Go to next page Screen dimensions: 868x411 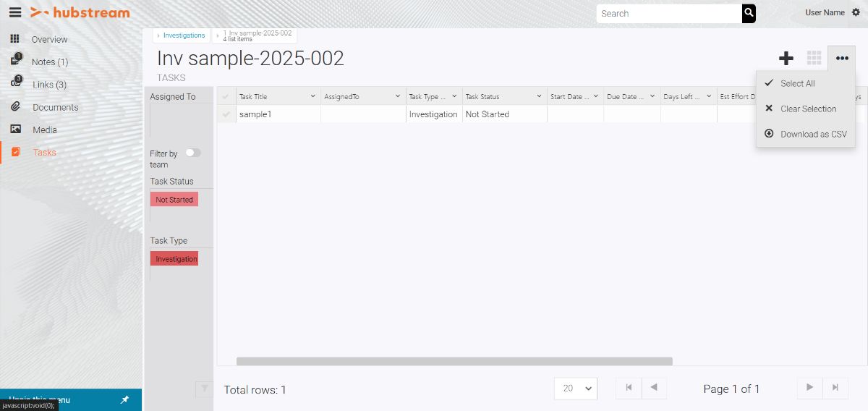810,388
